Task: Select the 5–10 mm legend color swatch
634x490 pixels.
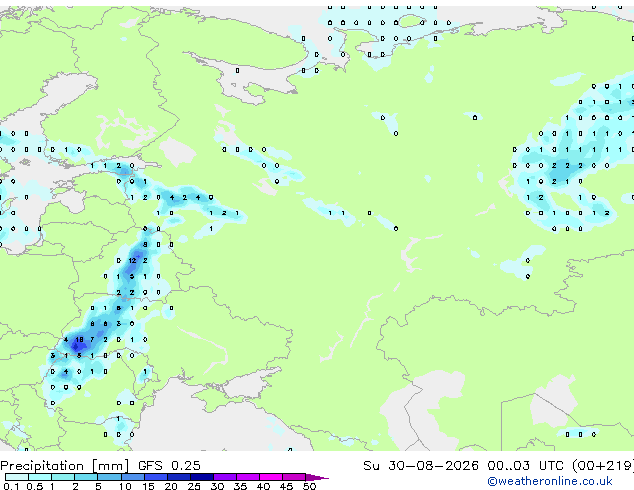Action: [109, 477]
